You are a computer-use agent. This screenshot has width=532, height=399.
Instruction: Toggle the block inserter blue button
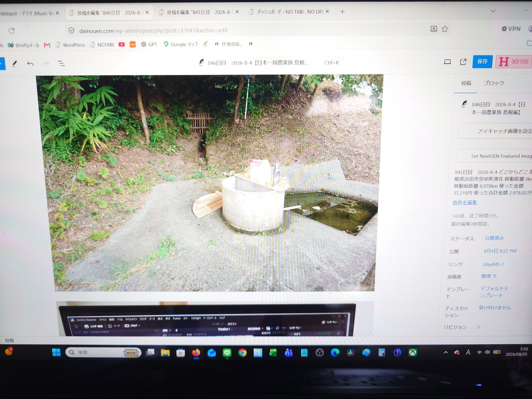coord(2,63)
